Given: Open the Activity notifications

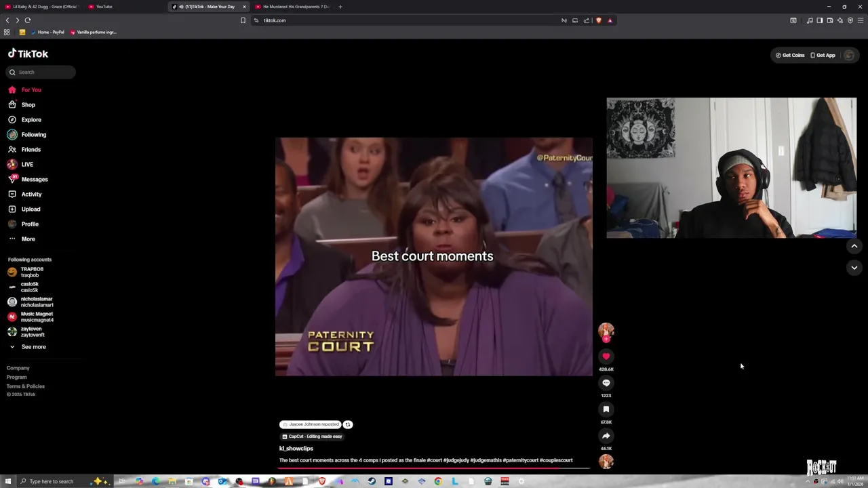Looking at the screenshot, I should pos(24,194).
